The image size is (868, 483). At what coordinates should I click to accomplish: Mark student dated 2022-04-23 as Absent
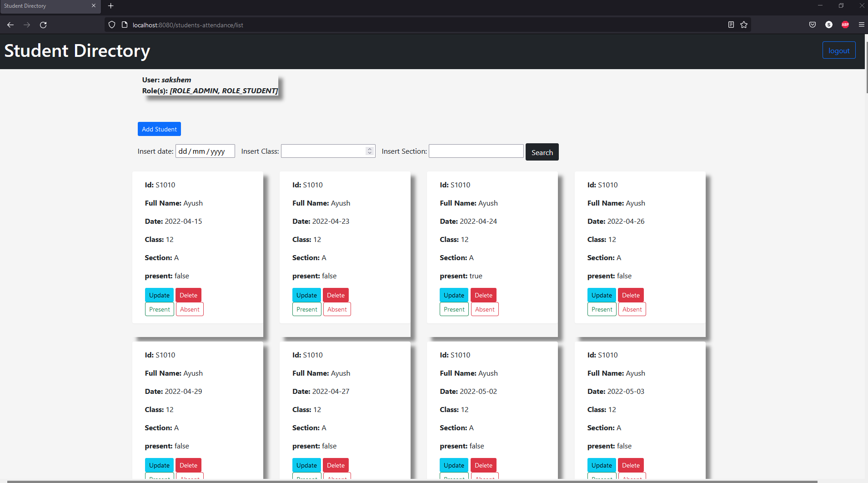tap(336, 309)
